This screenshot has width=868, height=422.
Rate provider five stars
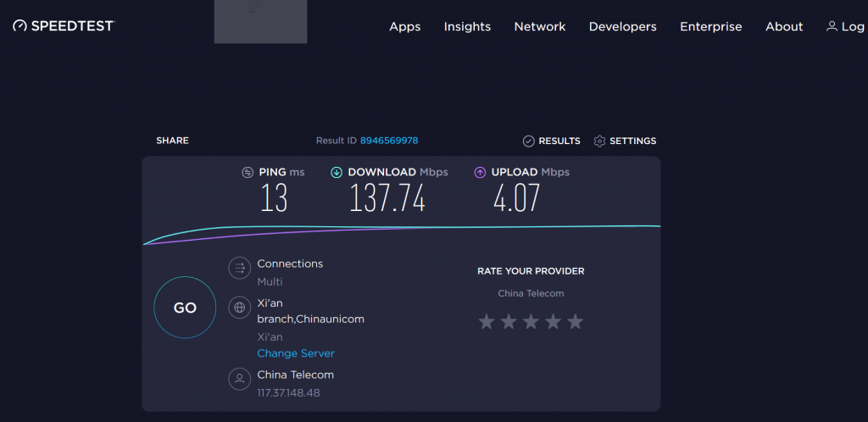click(x=576, y=321)
